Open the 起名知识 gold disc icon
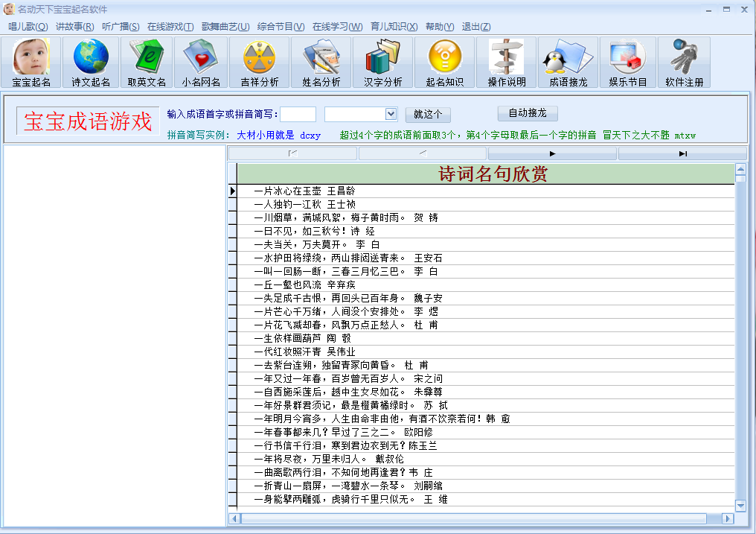Screen dimensions: 756x534 [445, 63]
